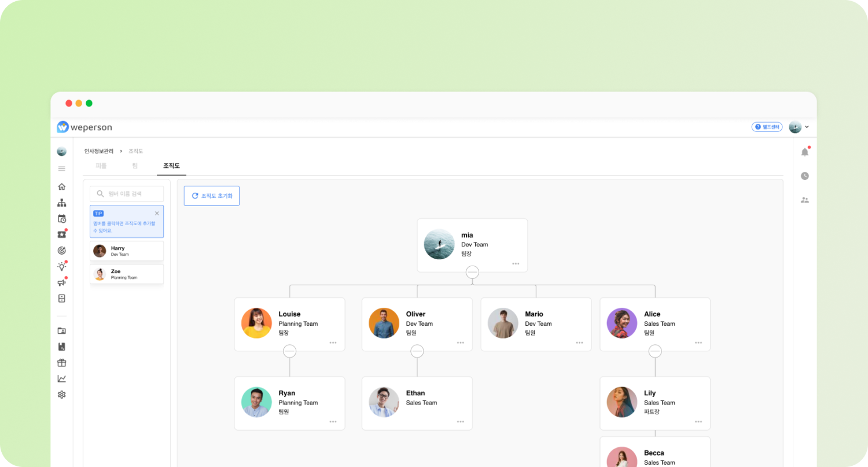Viewport: 868px width, 467px height.
Task: Switch to the 팀 tab
Action: click(x=135, y=166)
